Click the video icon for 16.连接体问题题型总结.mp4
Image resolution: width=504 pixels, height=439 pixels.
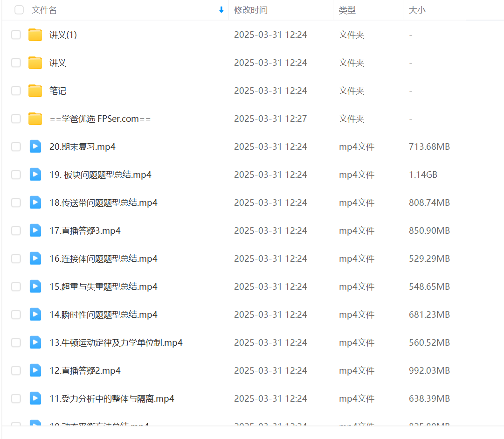[35, 258]
